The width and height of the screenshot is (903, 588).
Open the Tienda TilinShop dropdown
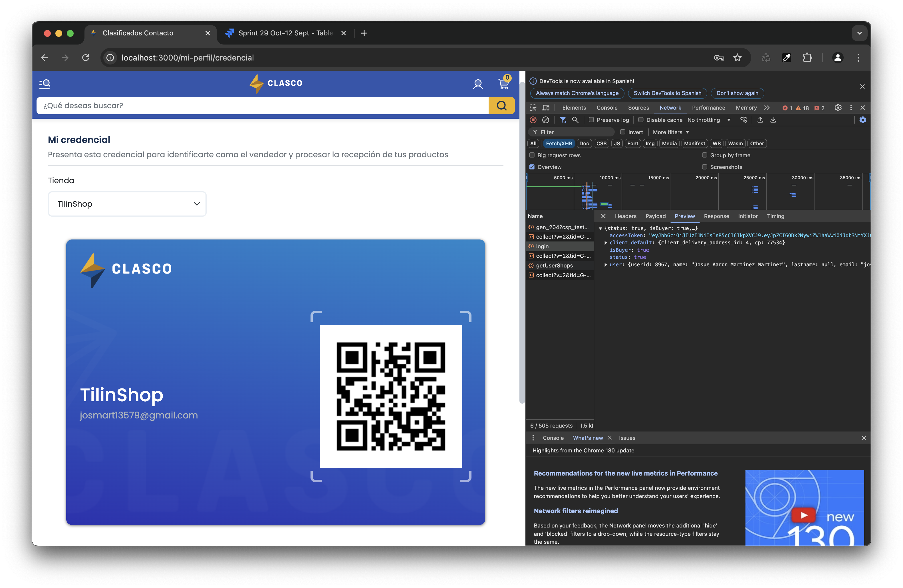pyautogui.click(x=127, y=204)
